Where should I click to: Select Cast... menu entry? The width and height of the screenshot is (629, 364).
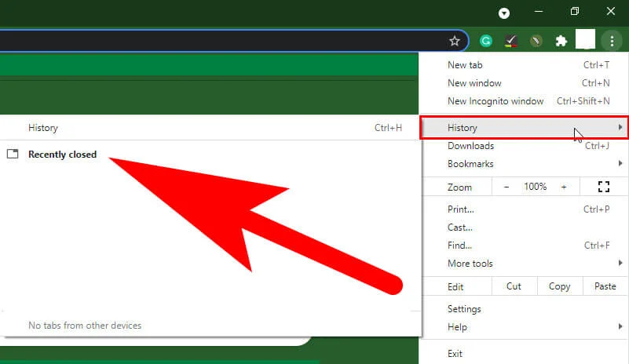coord(524,227)
